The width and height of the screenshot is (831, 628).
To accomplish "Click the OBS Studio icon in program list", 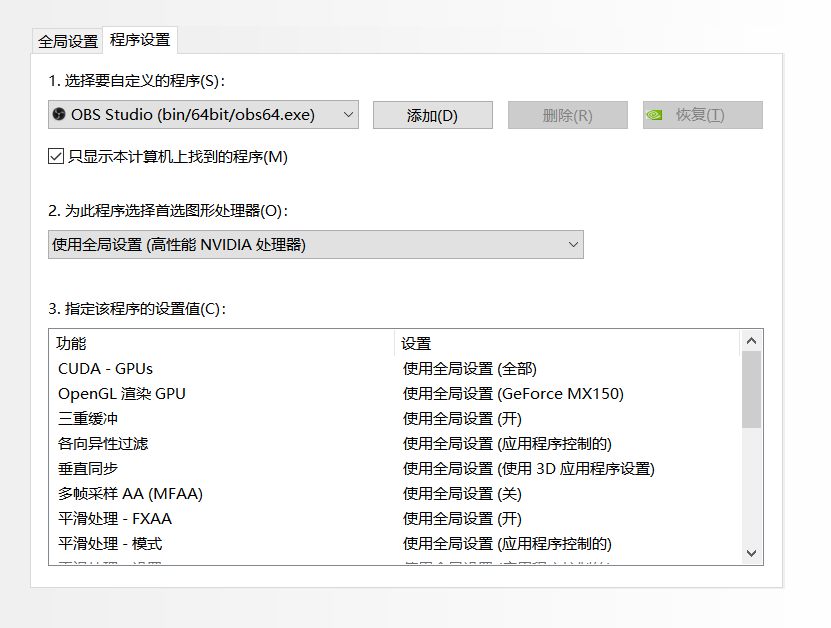I will pos(59,114).
